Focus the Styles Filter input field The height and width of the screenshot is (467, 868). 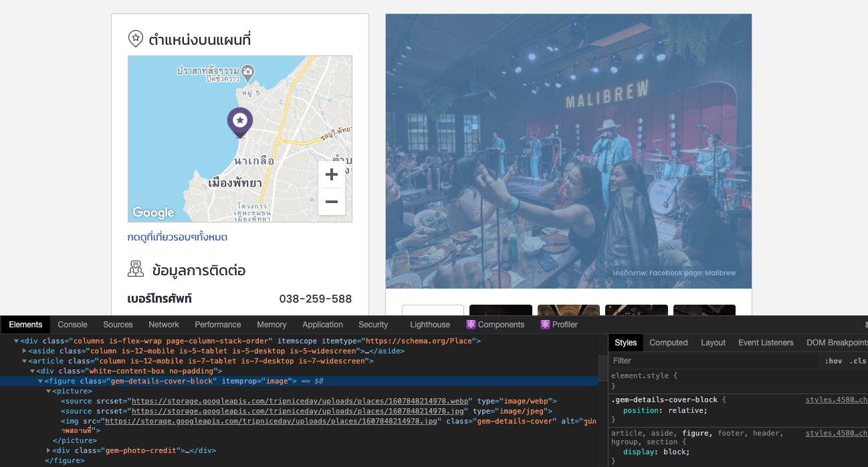tap(714, 361)
